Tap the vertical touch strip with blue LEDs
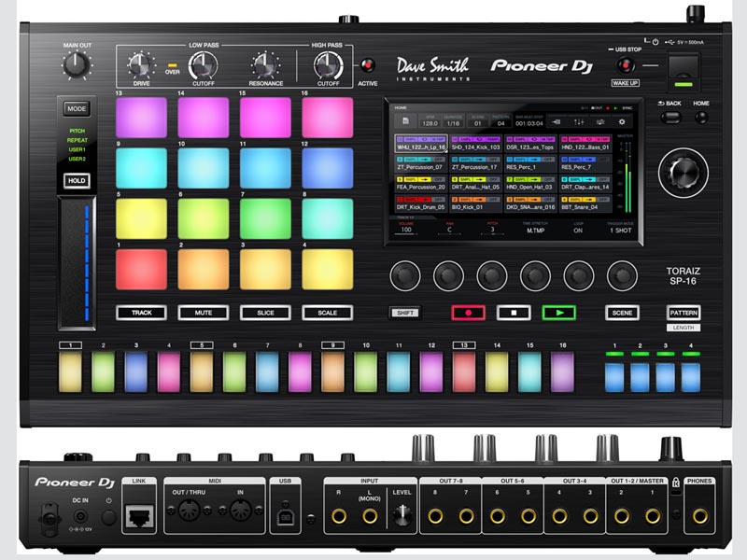The image size is (747, 560). coord(77,262)
